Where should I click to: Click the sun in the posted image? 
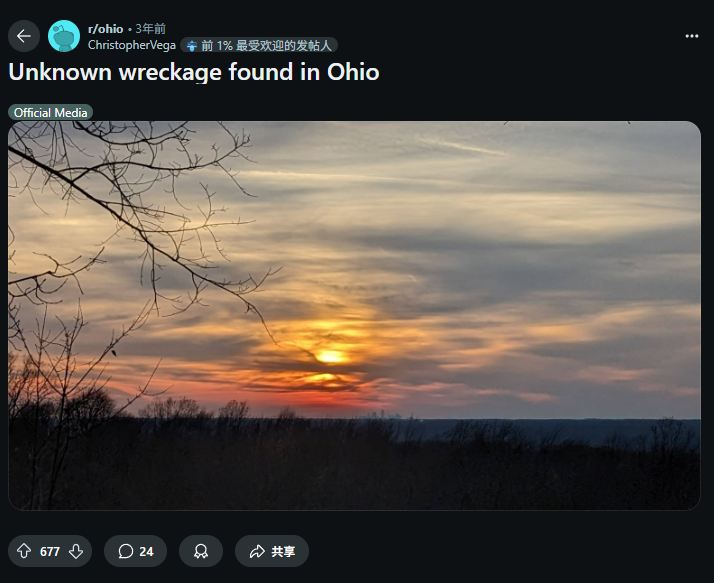(331, 356)
